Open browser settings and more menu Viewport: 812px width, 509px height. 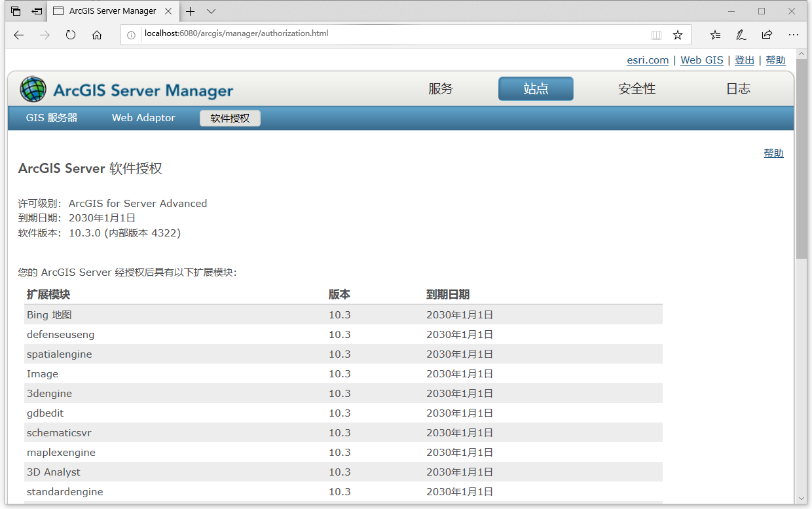click(794, 35)
